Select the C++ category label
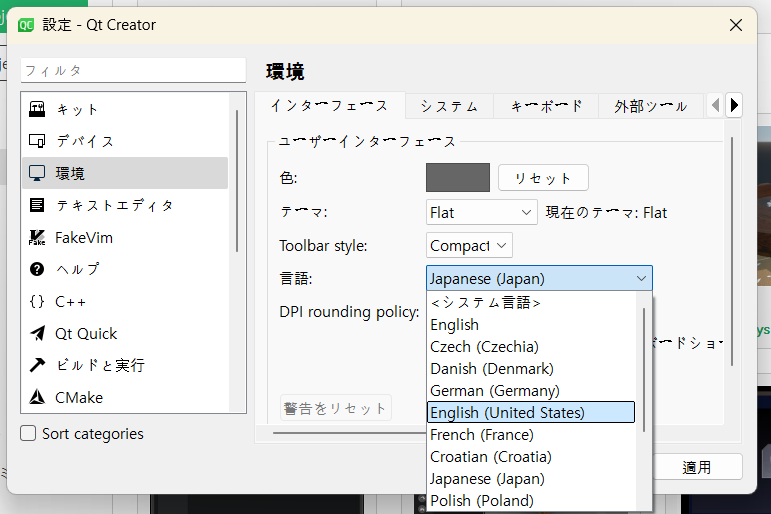This screenshot has width=771, height=514. point(70,301)
